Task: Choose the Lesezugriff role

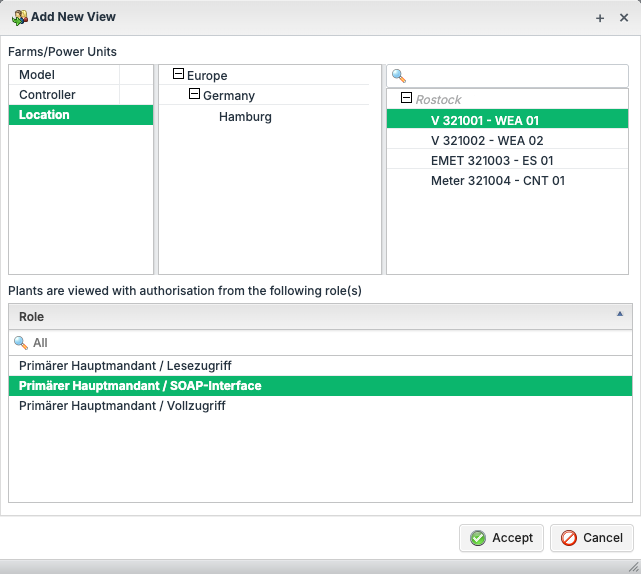Action: click(125, 366)
